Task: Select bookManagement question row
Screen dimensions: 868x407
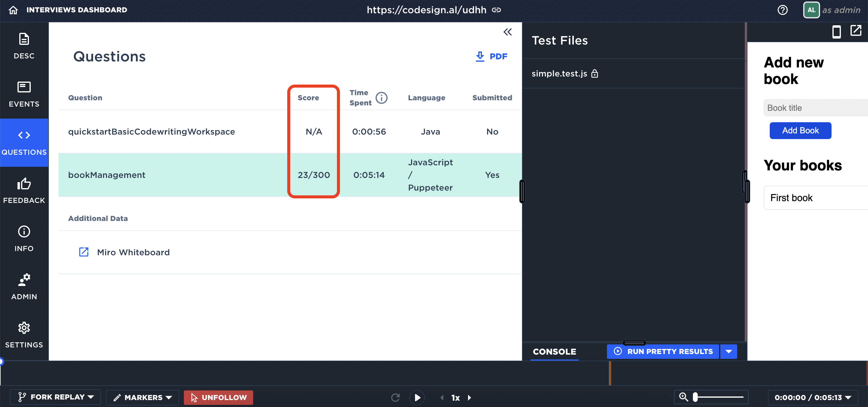Action: [x=290, y=175]
